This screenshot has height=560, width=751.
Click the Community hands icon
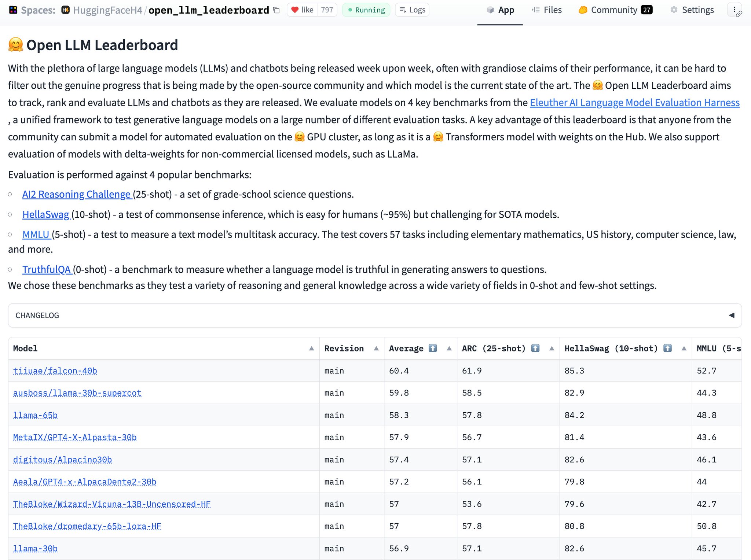(583, 10)
